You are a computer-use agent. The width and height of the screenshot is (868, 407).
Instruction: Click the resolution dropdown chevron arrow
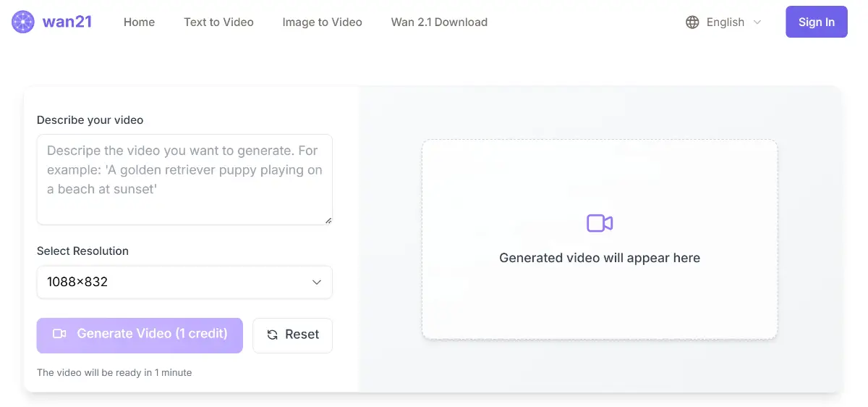click(x=316, y=282)
